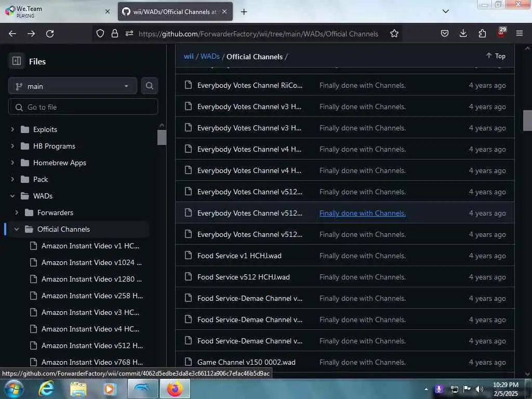Select Amazon Instant Video v768 file
Screen dimensions: 532x399
(92, 362)
